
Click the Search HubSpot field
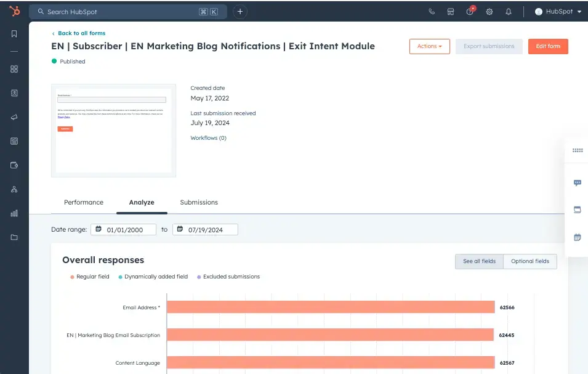(128, 12)
